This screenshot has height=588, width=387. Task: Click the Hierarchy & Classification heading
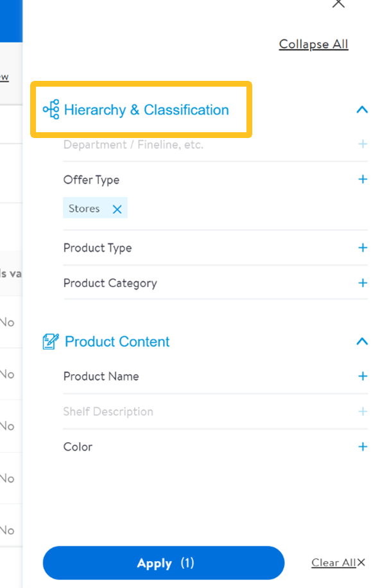tap(146, 110)
